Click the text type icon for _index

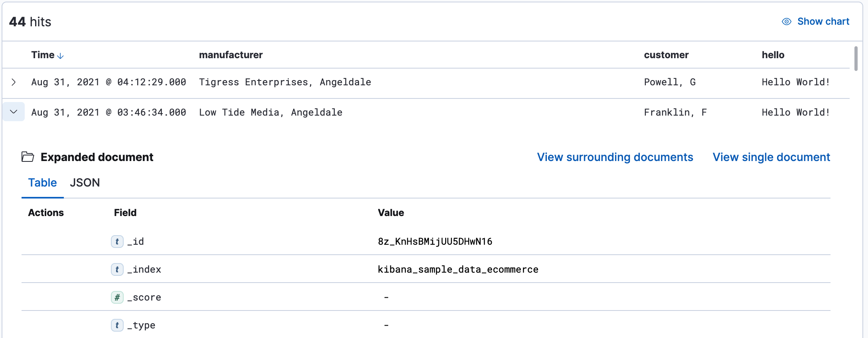pyautogui.click(x=117, y=269)
